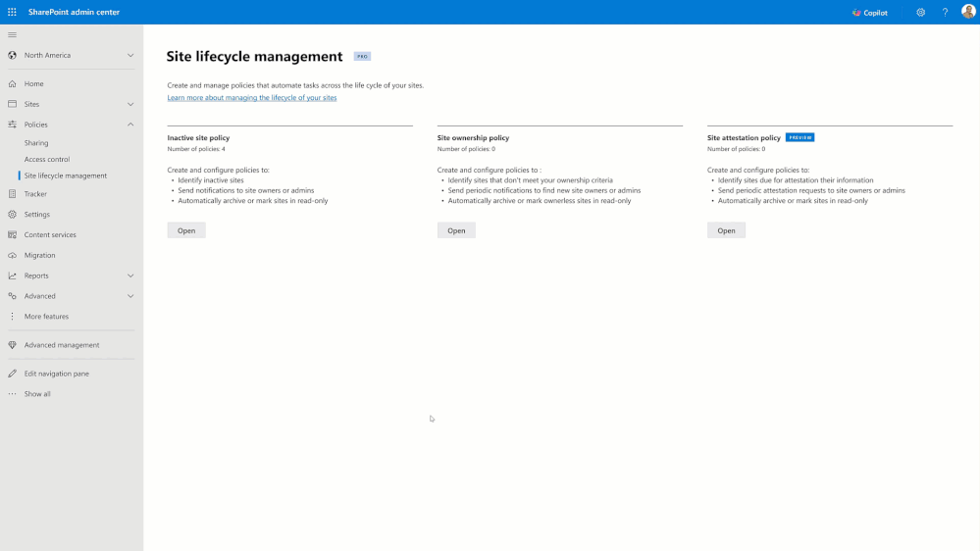Open the Inactive site policy
The height and width of the screenshot is (551, 980).
pos(186,230)
